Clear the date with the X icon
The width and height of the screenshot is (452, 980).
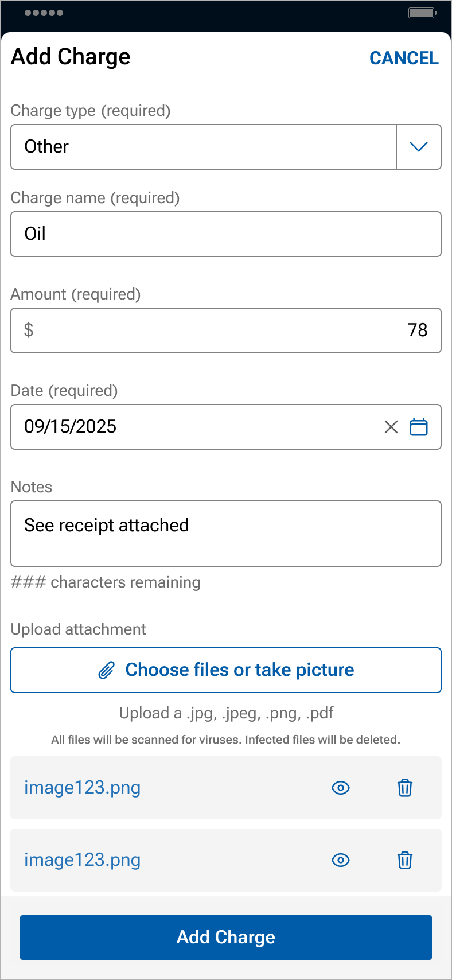[x=391, y=427]
